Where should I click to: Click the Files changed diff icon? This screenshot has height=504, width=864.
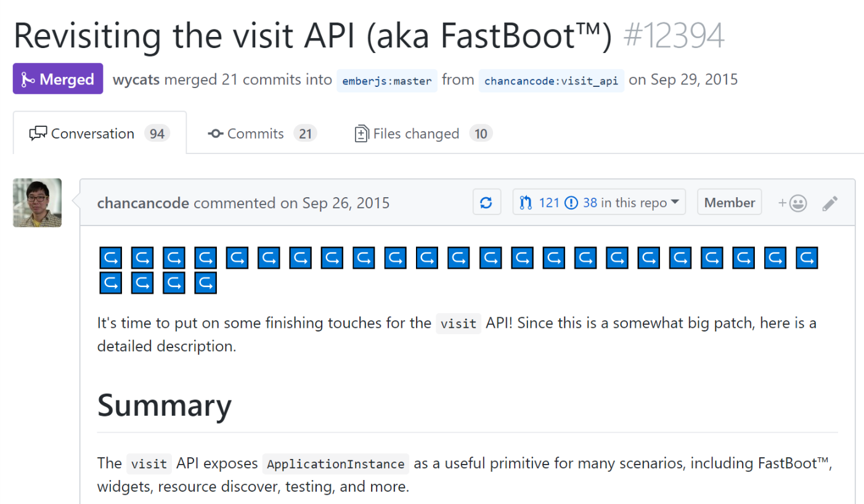click(362, 134)
